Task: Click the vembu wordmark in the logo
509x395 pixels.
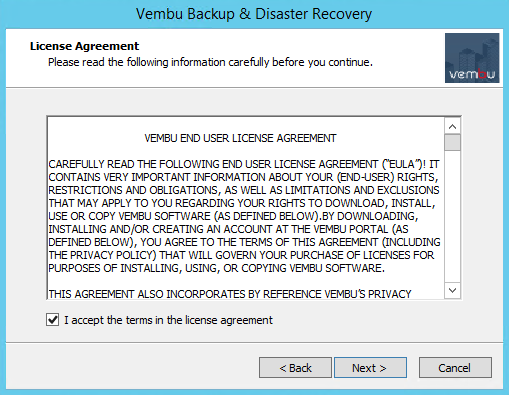Action: pyautogui.click(x=472, y=74)
